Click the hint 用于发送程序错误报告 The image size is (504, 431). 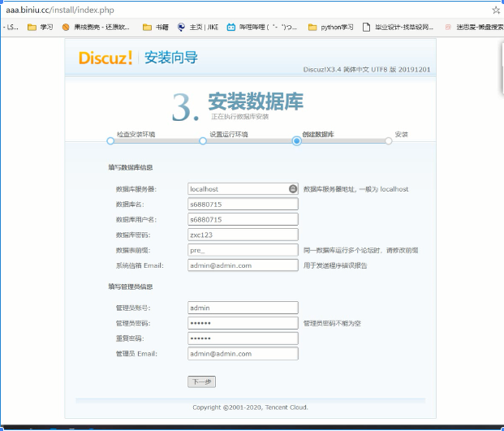(335, 265)
